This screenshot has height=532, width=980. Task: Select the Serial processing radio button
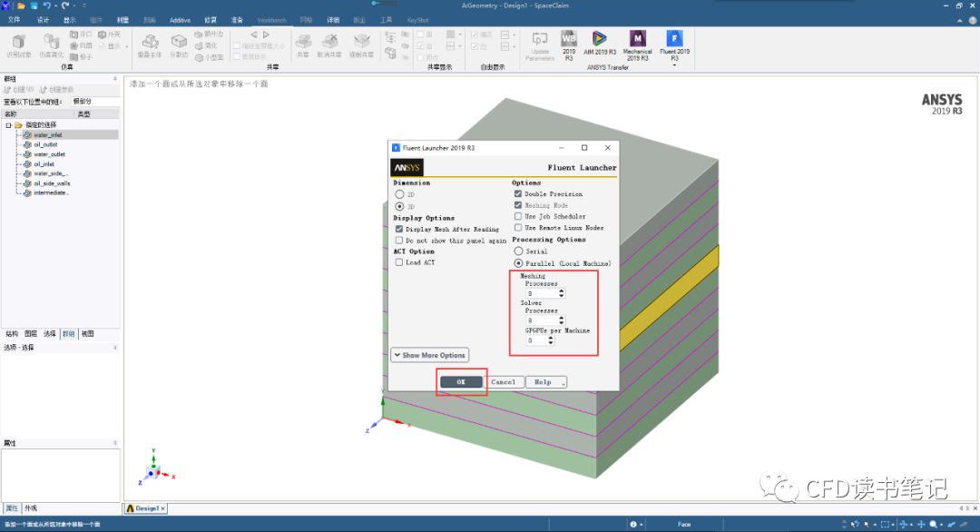(518, 251)
